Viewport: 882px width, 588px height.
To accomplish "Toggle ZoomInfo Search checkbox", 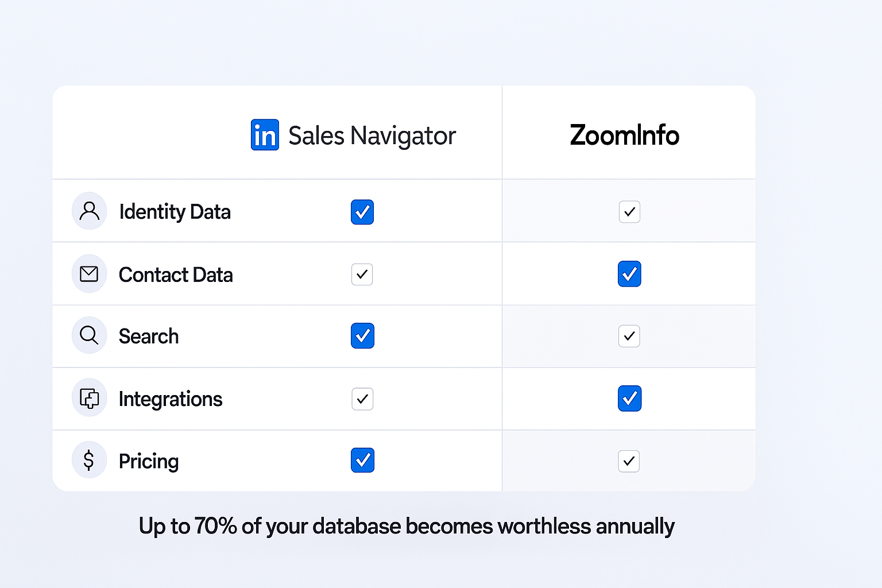I will pyautogui.click(x=629, y=336).
